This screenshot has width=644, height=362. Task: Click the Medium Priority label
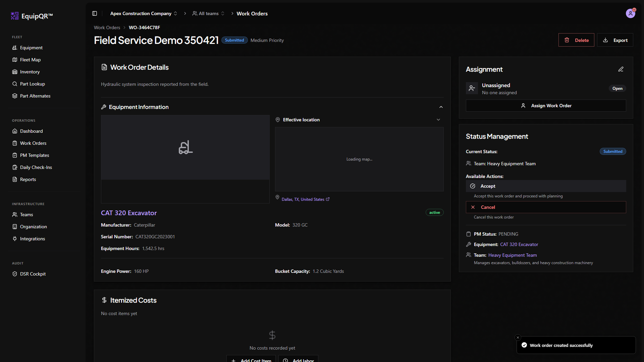267,40
